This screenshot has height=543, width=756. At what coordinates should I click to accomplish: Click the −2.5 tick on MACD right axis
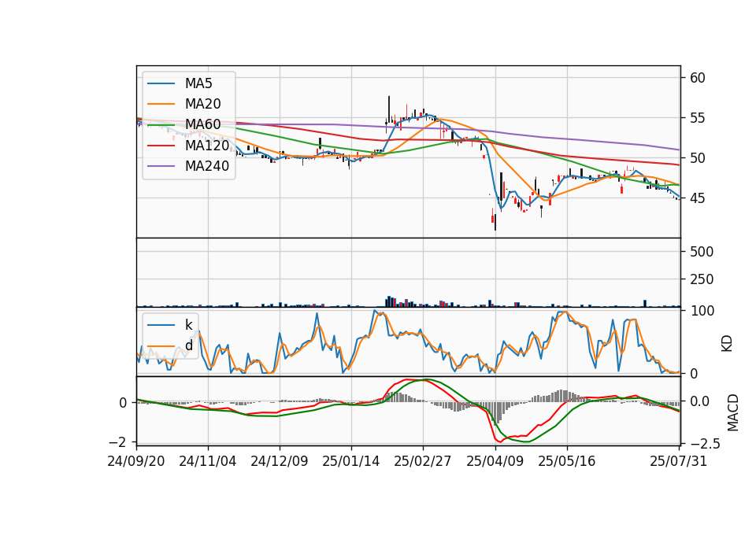tap(706, 443)
